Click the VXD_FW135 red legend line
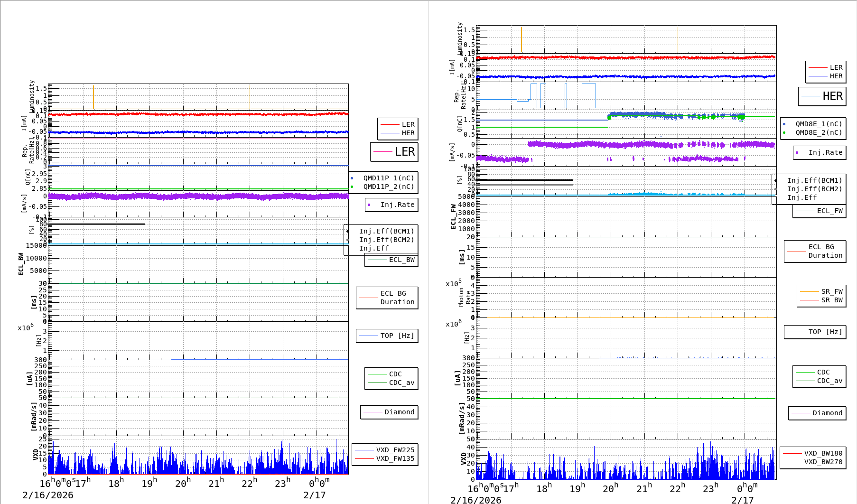Viewport: 857px width, 504px height. pyautogui.click(x=364, y=458)
